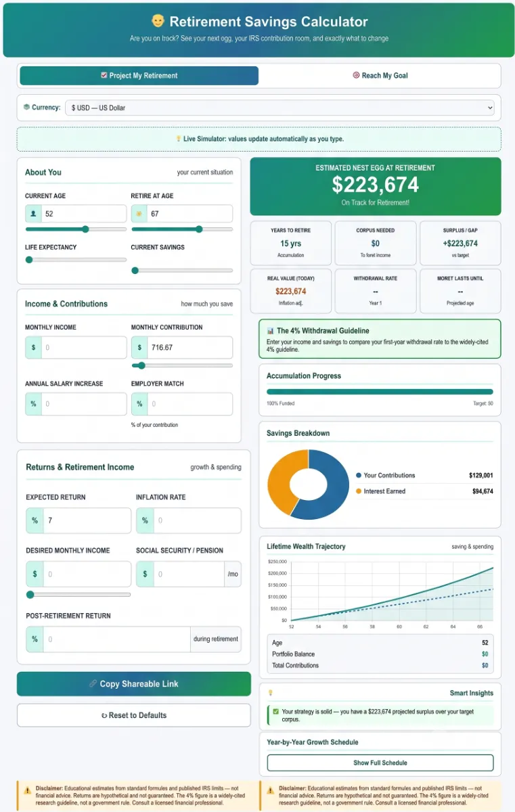Image resolution: width=515 pixels, height=812 pixels.
Task: Click the percent icon in Post-Retirement Return field
Action: tap(35, 639)
